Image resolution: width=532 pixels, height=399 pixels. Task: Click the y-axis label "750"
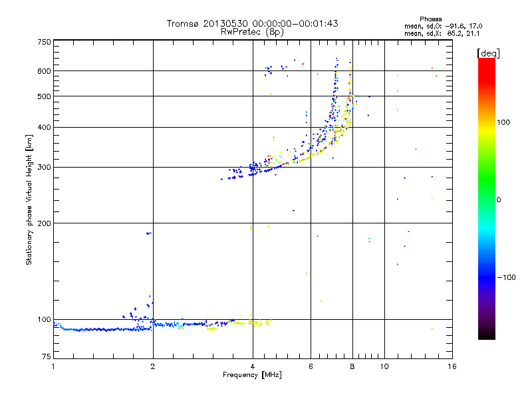(44, 42)
